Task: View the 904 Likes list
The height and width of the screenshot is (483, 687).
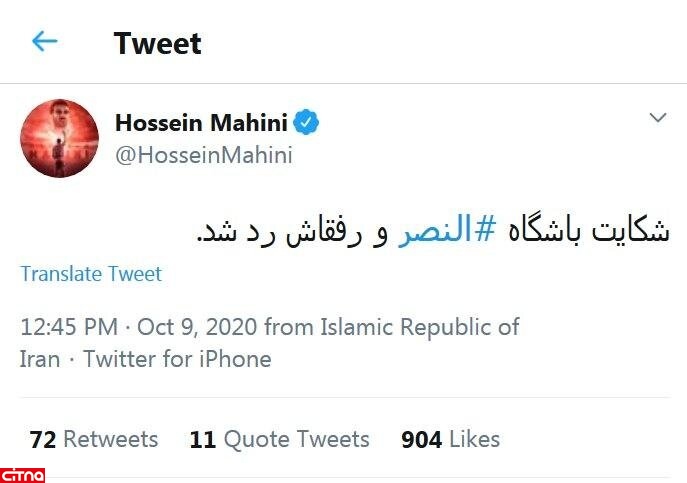Action: [x=450, y=439]
